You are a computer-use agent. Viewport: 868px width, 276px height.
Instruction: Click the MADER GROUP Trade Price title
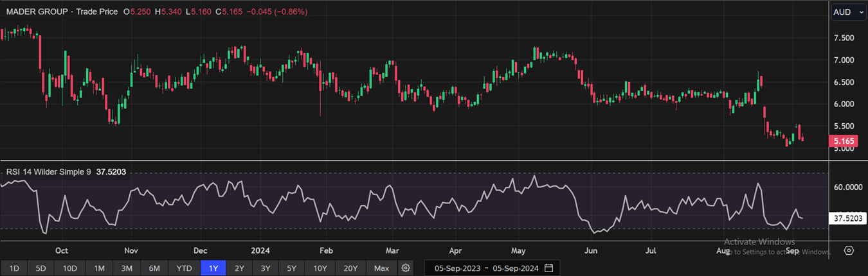click(61, 12)
